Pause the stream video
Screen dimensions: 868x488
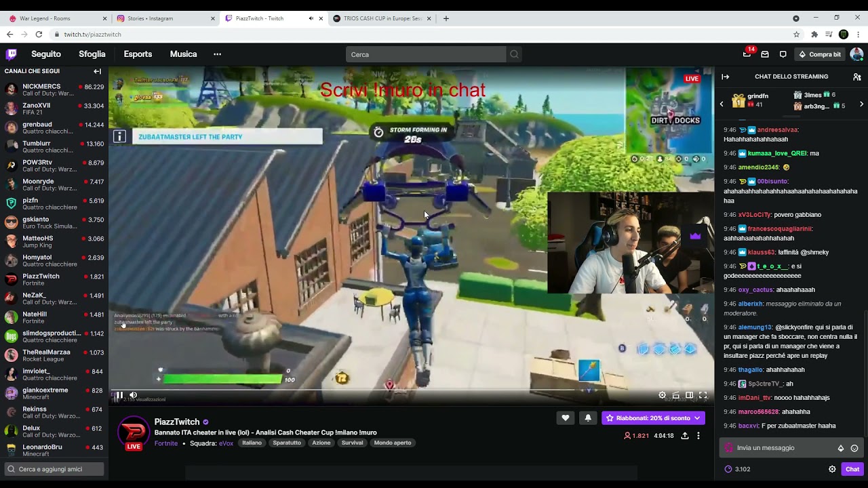point(119,395)
